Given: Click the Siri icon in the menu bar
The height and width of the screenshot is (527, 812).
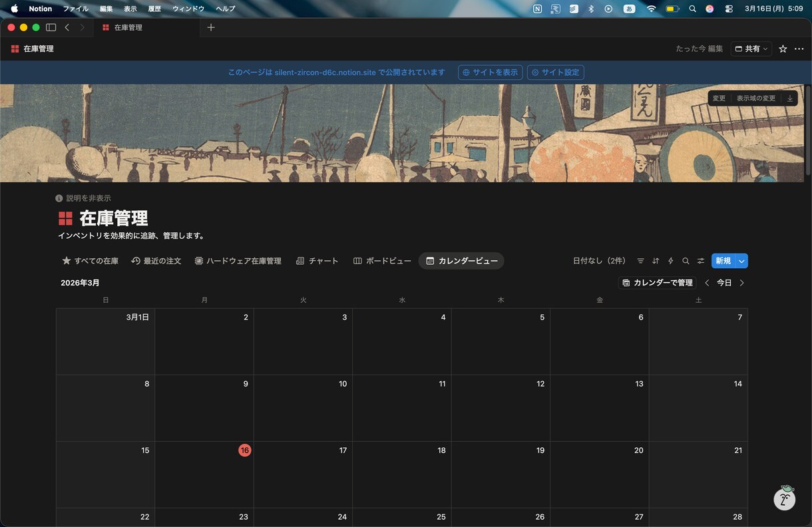Looking at the screenshot, I should tap(710, 9).
